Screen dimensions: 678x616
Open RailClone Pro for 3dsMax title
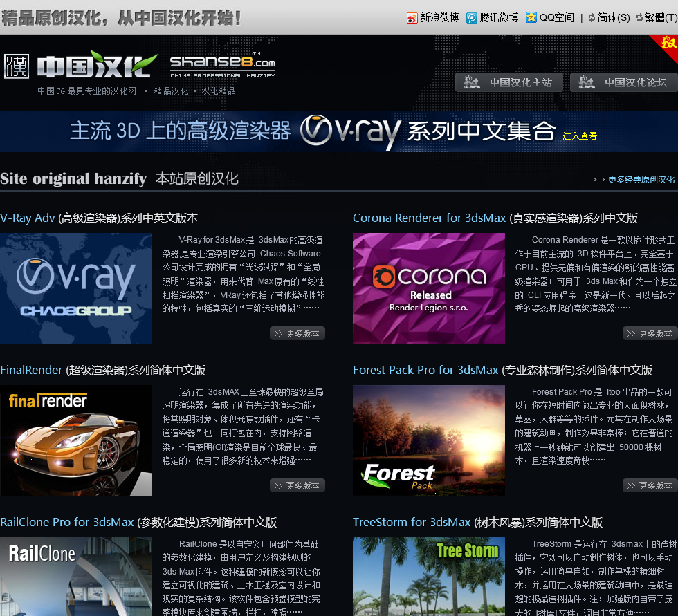138,522
